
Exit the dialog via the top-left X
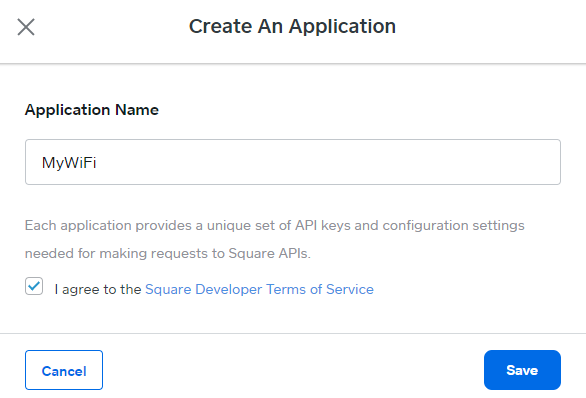click(x=26, y=27)
